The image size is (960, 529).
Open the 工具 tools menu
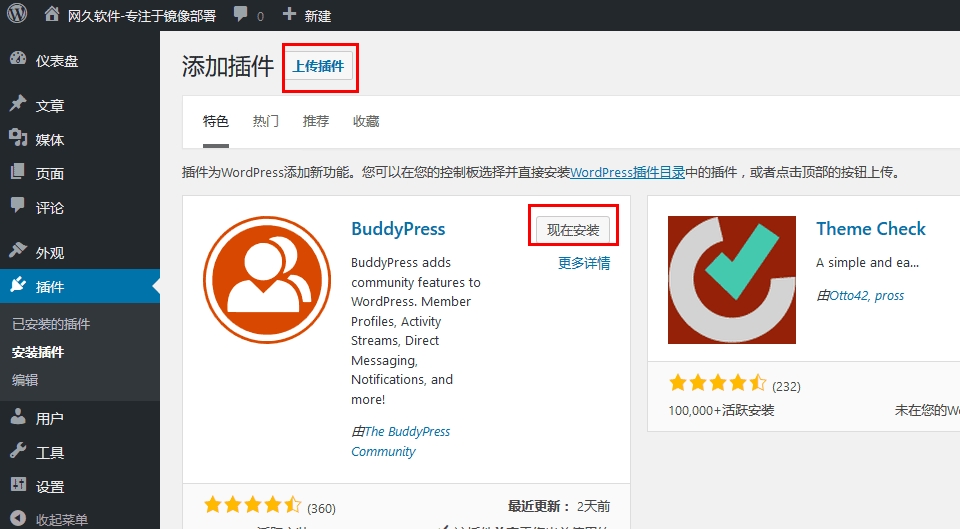click(x=49, y=453)
